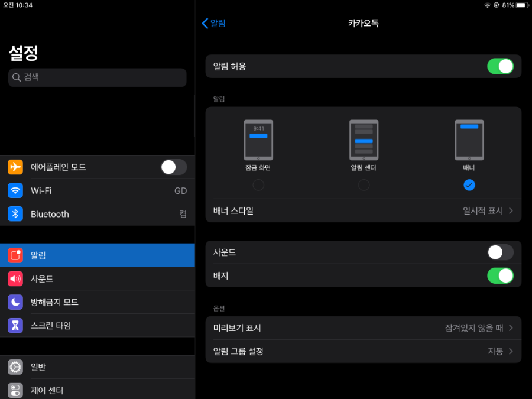Go back to 알림 list
The width and height of the screenshot is (532, 399).
point(214,23)
